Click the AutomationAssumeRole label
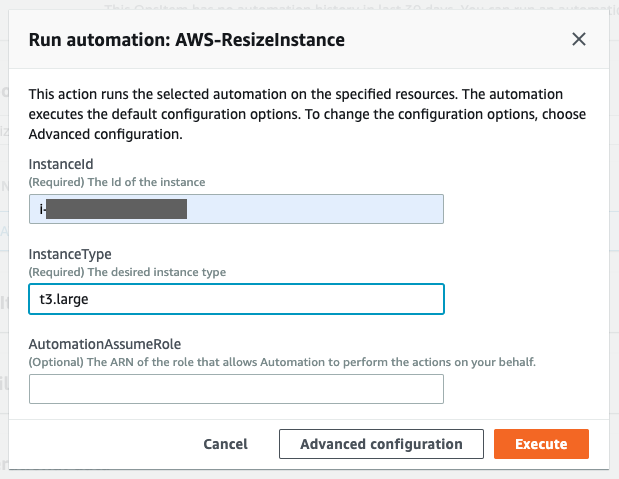Image resolution: width=619 pixels, height=479 pixels. click(105, 344)
